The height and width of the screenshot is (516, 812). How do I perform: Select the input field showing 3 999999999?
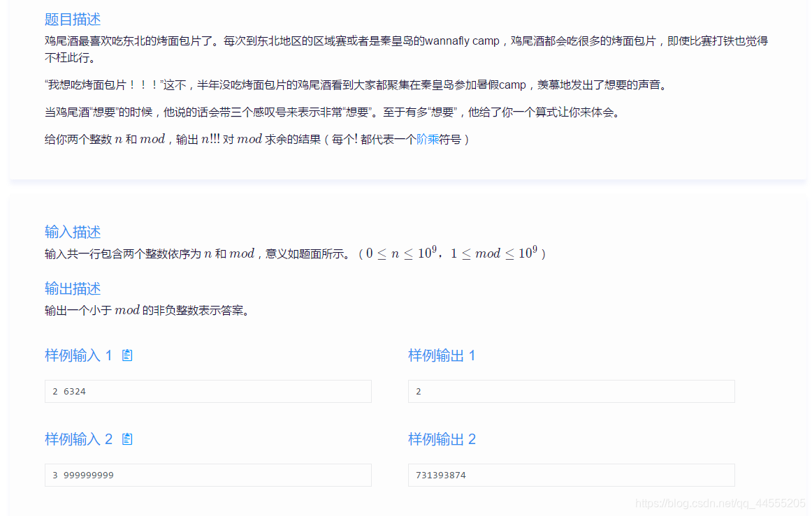pos(208,475)
